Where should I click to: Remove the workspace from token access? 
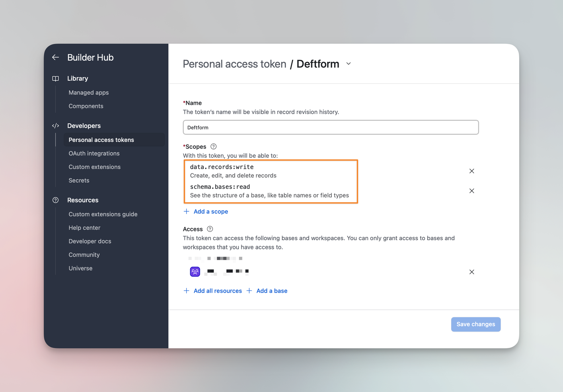tap(472, 272)
